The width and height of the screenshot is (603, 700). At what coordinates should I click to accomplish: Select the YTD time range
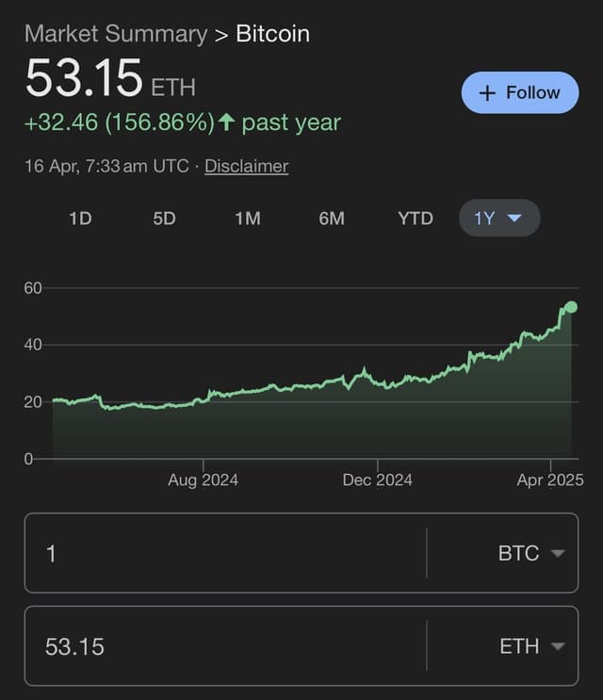[x=416, y=219]
